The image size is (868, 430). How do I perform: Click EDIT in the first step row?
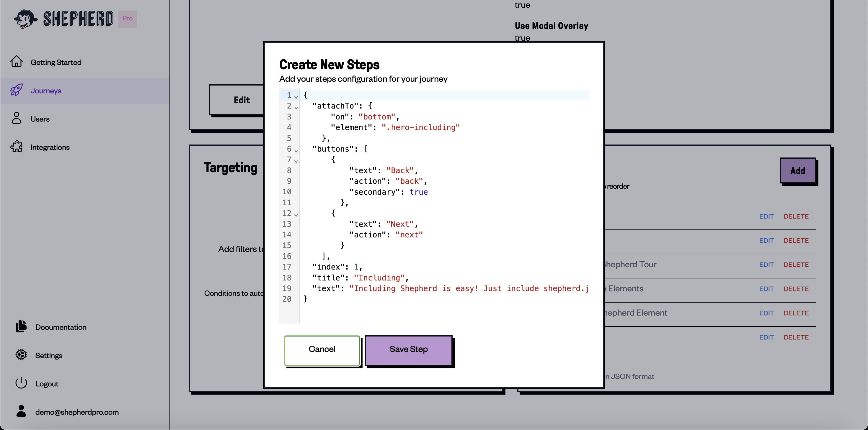(766, 216)
